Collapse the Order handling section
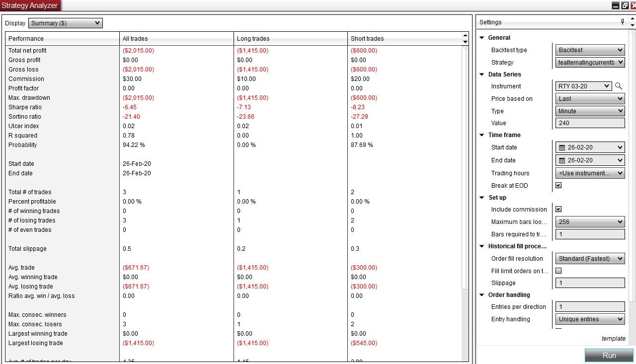This screenshot has height=364, width=636. [x=481, y=294]
